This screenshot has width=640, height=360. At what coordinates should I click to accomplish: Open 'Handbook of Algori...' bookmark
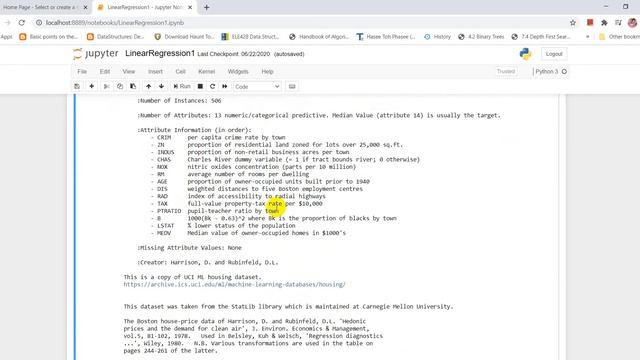tap(319, 37)
